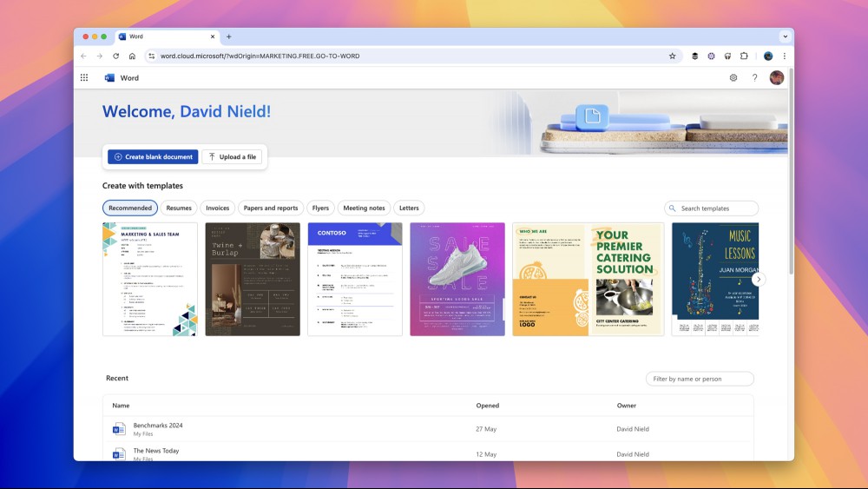Open the app launcher grid icon
868x489 pixels.
(84, 77)
